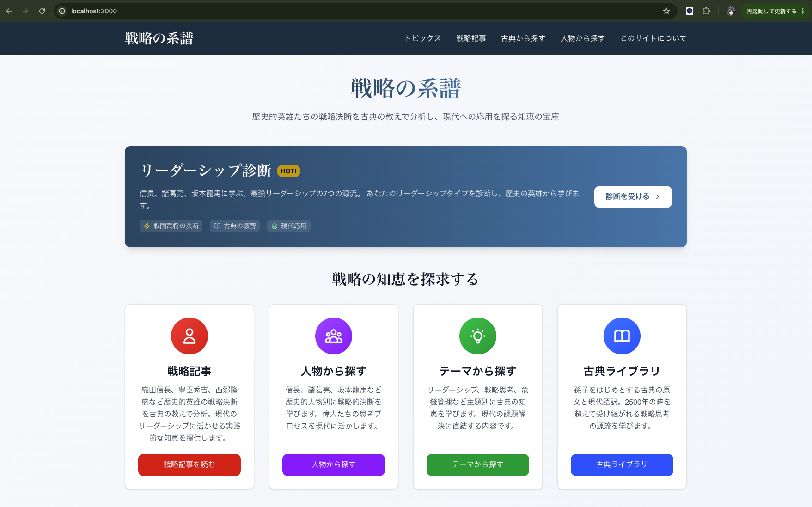Open the browser profile avatar
Image resolution: width=812 pixels, height=507 pixels.
731,11
